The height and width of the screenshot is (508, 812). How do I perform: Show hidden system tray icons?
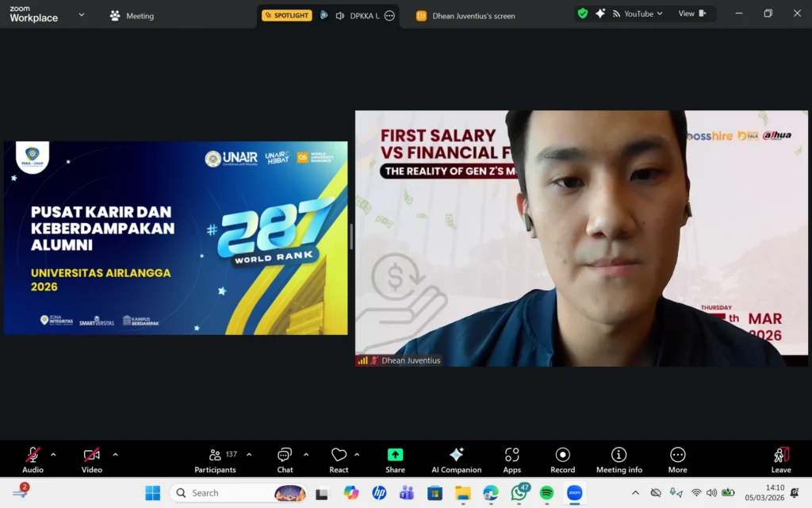click(x=635, y=493)
